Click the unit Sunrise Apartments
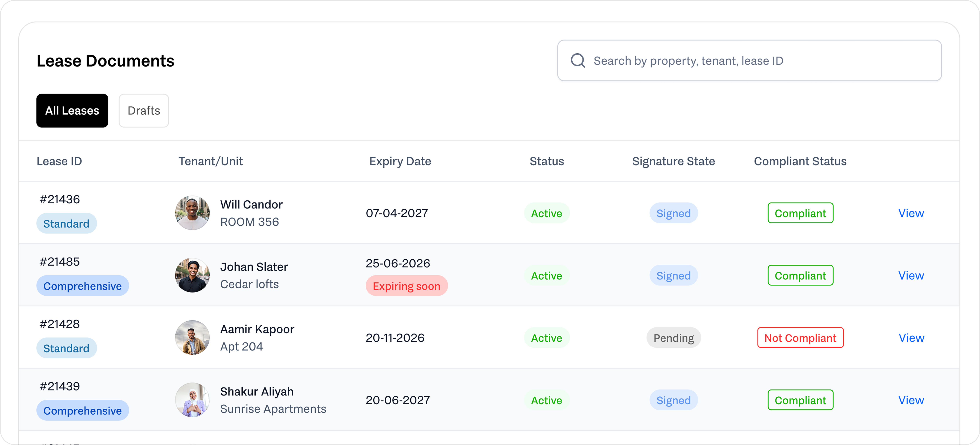The height and width of the screenshot is (445, 980). click(273, 409)
